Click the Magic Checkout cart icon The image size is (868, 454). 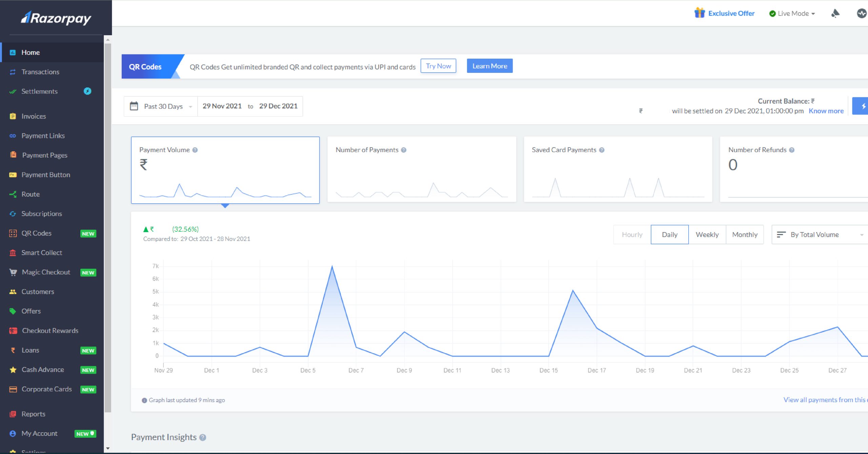(x=13, y=272)
